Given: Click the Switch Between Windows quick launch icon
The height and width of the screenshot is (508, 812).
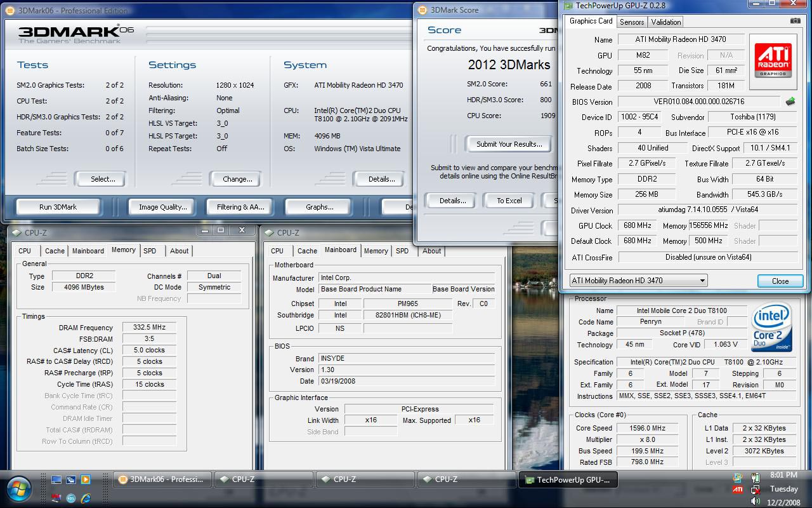Looking at the screenshot, I should (71, 480).
